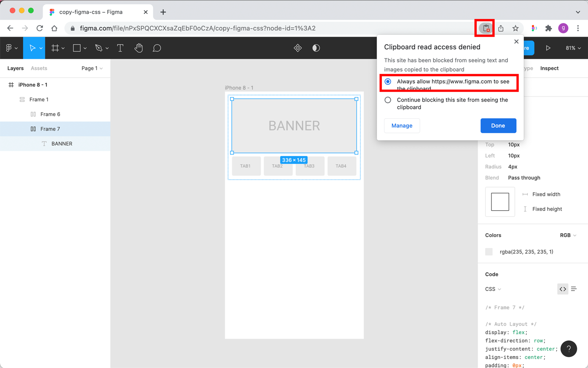588x368 pixels.
Task: Open the Page 1 dropdown
Action: coord(92,68)
